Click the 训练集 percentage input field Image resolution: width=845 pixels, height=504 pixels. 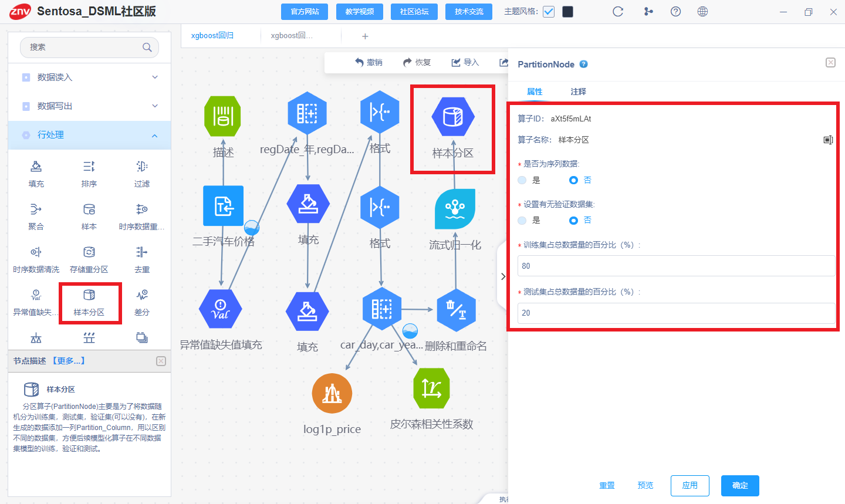coord(677,266)
